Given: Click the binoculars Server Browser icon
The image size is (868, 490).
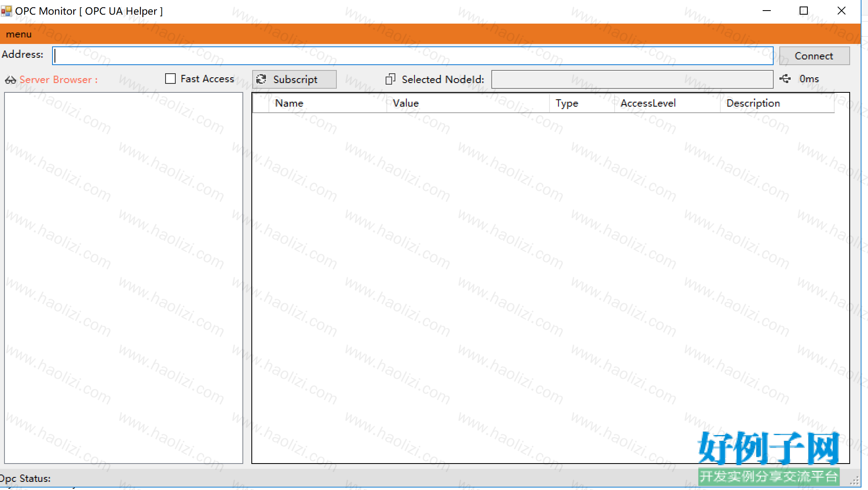Looking at the screenshot, I should [11, 80].
